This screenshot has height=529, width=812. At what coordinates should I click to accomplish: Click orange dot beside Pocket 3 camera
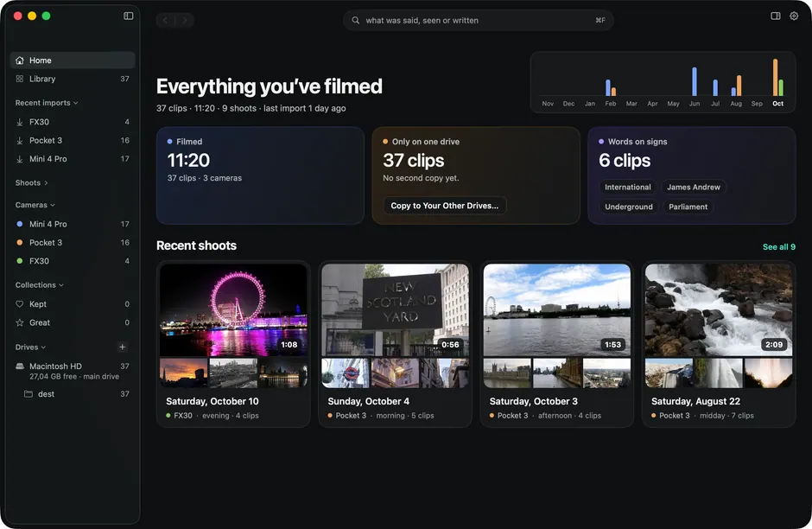click(x=20, y=243)
